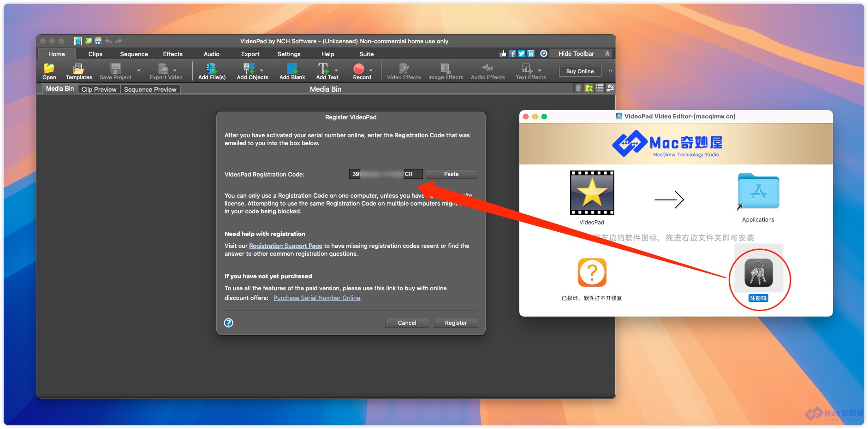Expand the Save Project dropdown arrow
The width and height of the screenshot is (868, 429).
pyautogui.click(x=138, y=71)
